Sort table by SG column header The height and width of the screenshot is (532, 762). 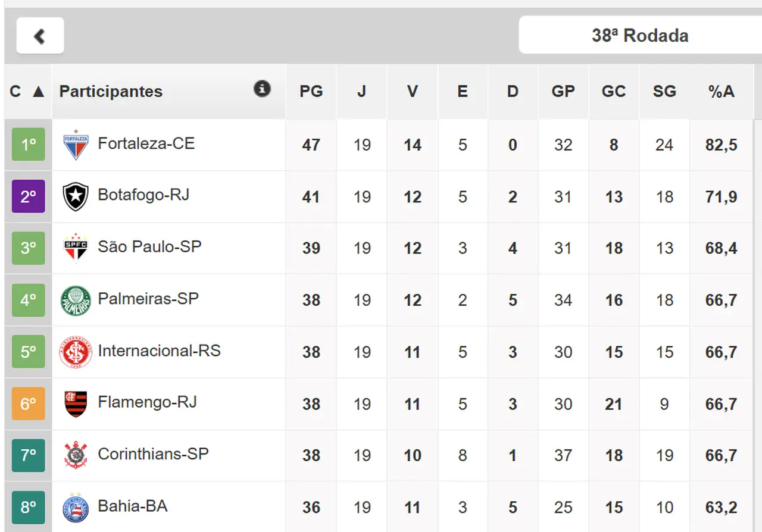[664, 92]
